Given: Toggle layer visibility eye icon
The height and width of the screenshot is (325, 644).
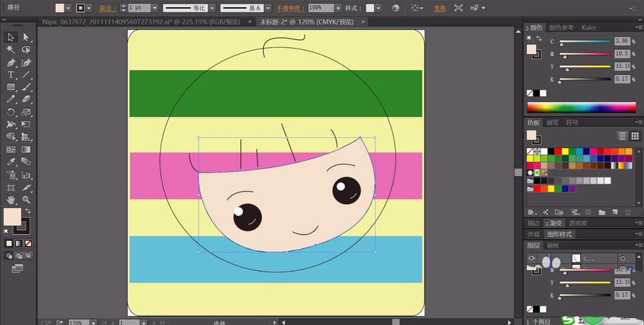Looking at the screenshot, I should [x=532, y=258].
